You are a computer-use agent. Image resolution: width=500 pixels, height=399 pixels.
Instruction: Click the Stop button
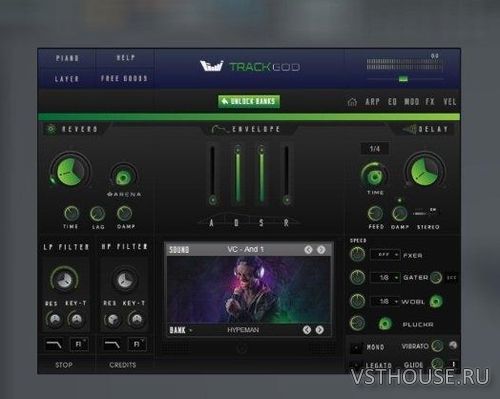(64, 365)
